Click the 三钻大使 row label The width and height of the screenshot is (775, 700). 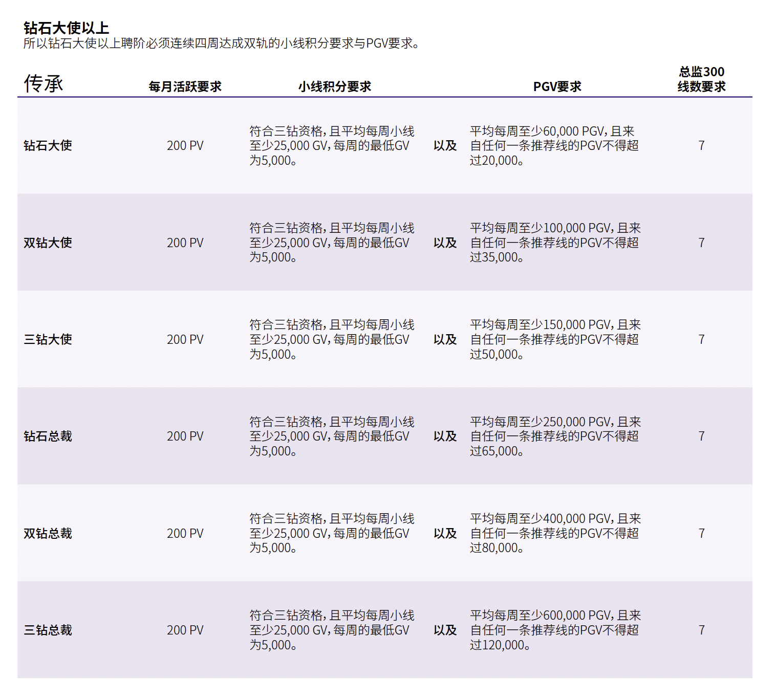point(48,339)
